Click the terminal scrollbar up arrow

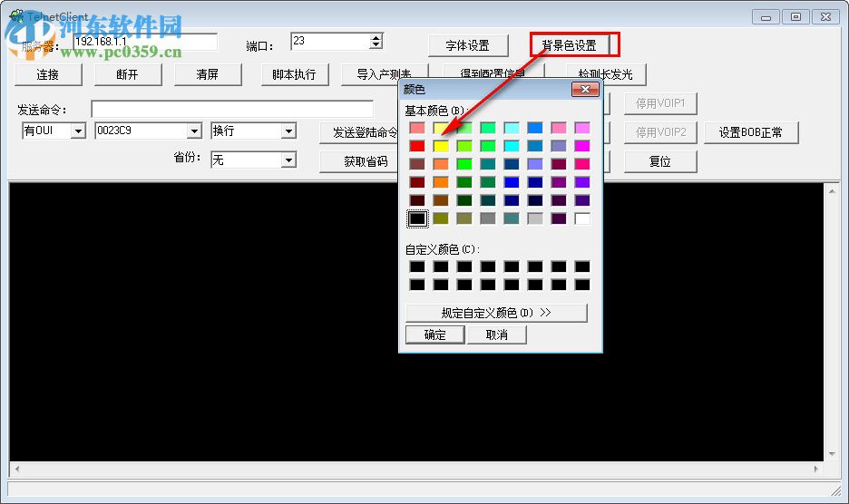832,191
